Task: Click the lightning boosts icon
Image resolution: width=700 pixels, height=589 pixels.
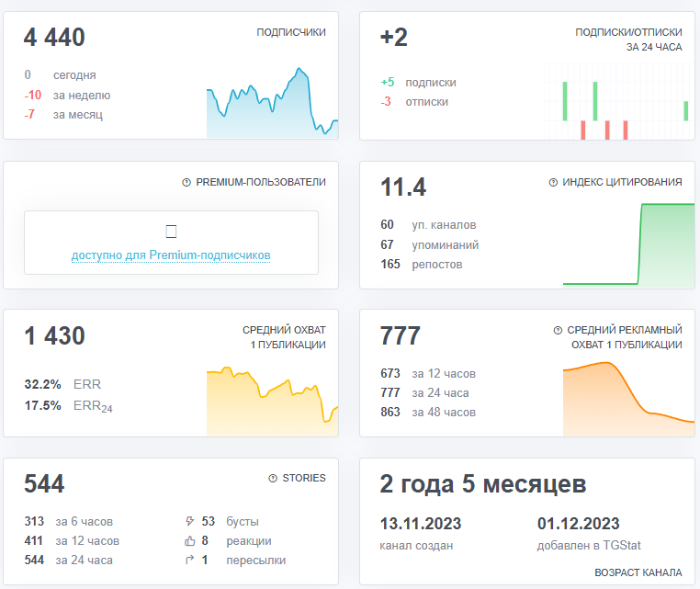Action: pos(190,521)
